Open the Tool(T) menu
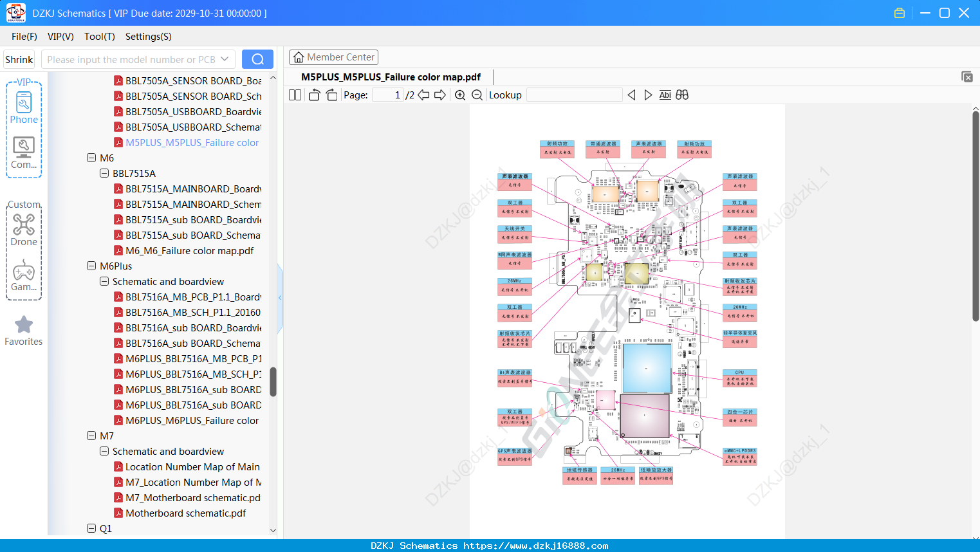The image size is (980, 552). click(100, 37)
